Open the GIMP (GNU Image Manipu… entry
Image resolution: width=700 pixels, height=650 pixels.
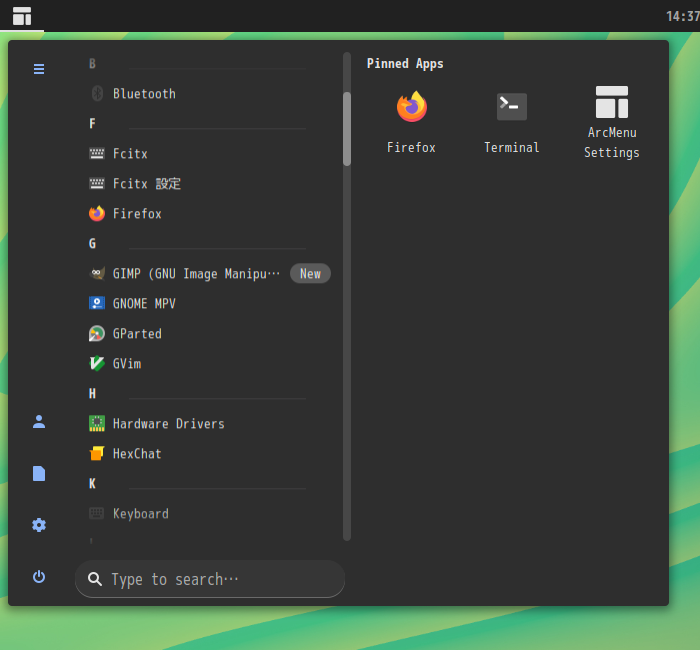(x=210, y=273)
